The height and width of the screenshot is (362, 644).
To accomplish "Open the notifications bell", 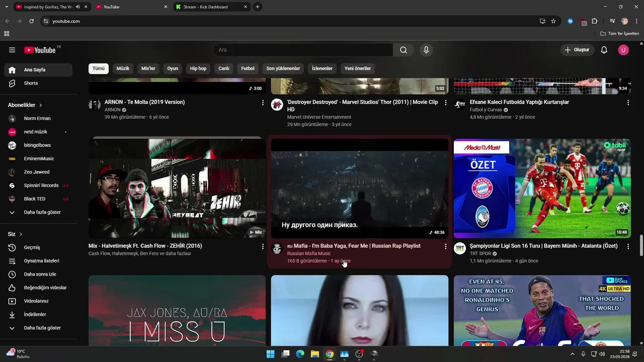I will pyautogui.click(x=604, y=50).
